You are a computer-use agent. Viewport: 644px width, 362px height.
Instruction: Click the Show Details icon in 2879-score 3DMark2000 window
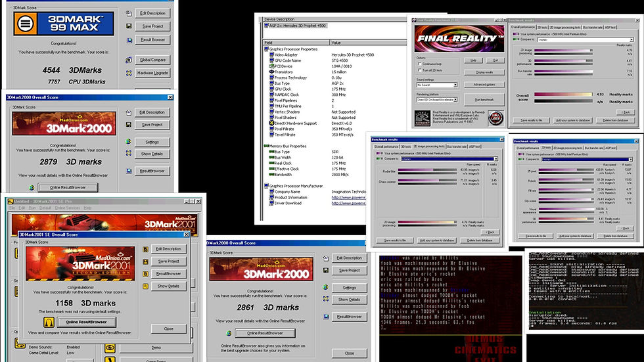tap(129, 153)
